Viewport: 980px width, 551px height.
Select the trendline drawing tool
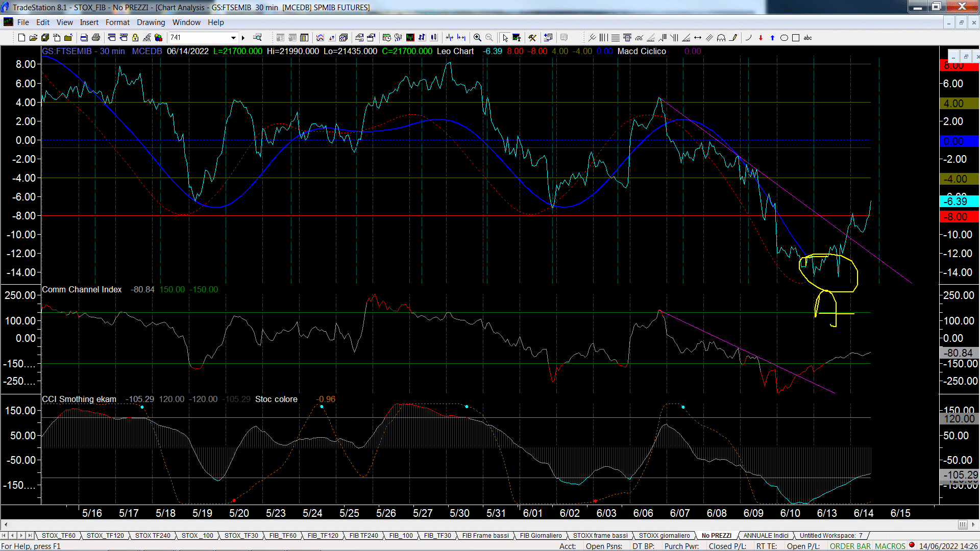(x=686, y=38)
